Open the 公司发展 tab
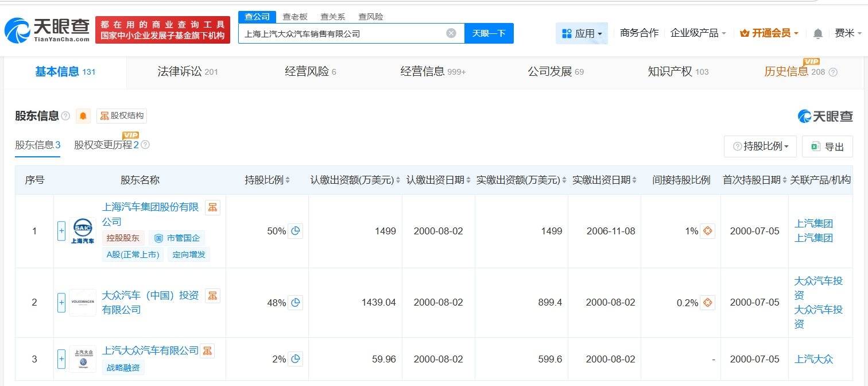868x386 pixels. coord(556,72)
